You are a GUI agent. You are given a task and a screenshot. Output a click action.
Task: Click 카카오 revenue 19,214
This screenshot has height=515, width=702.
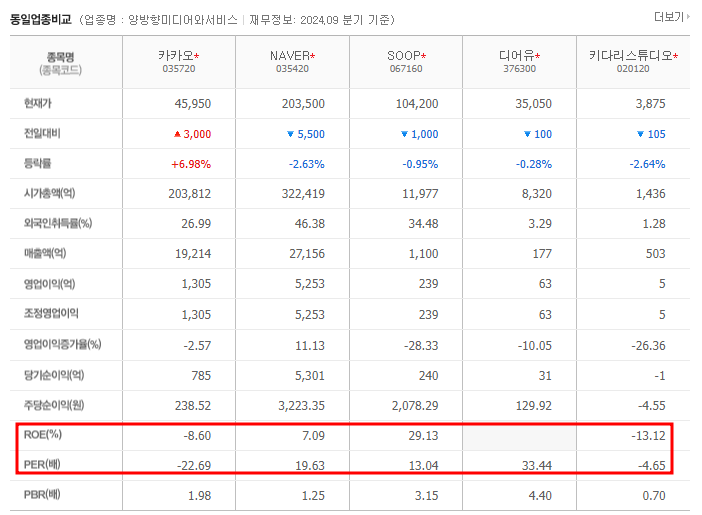193,254
